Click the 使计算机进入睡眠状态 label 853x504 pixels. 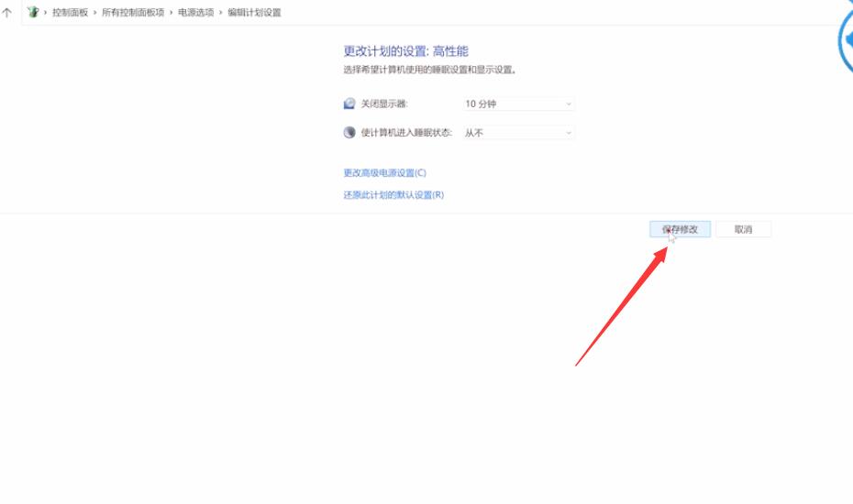(x=406, y=133)
